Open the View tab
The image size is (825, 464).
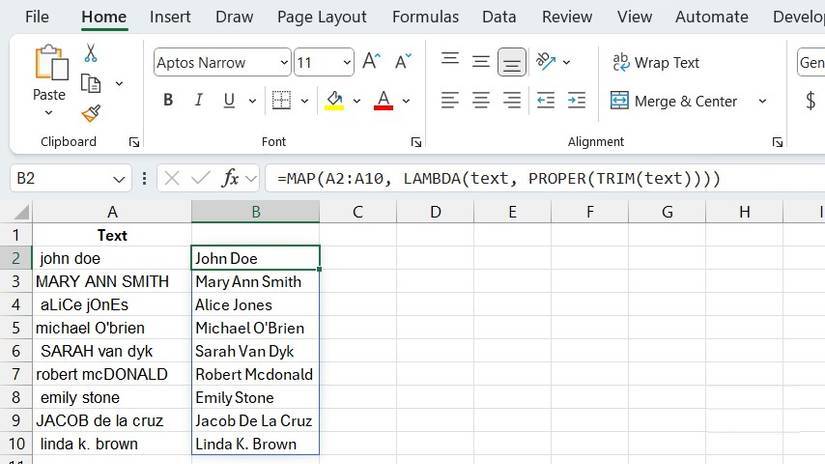coord(635,17)
